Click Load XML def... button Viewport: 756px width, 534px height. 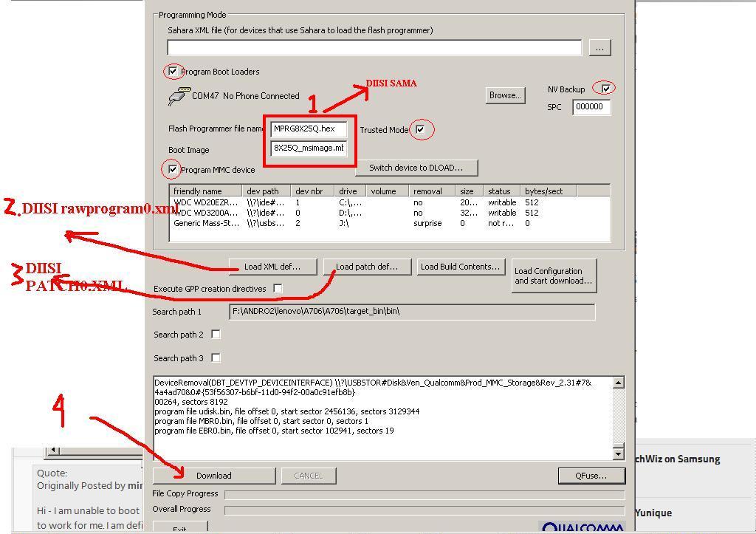[273, 267]
